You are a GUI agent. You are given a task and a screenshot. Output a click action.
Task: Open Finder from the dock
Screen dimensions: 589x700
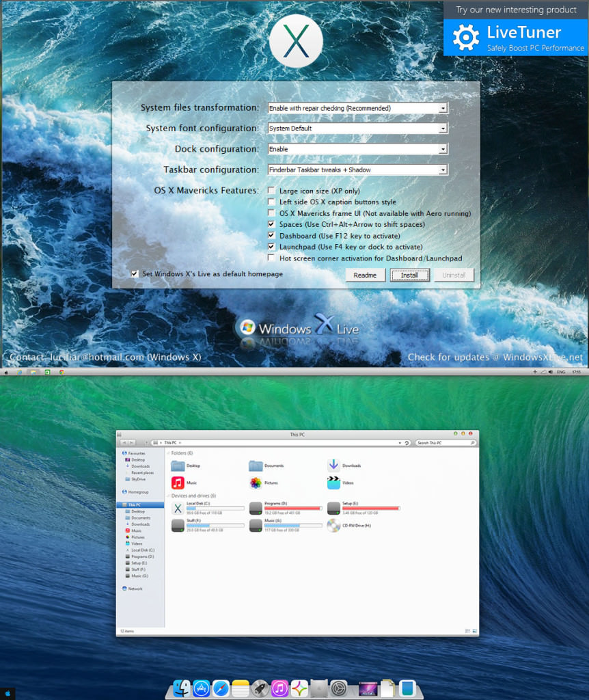[182, 688]
